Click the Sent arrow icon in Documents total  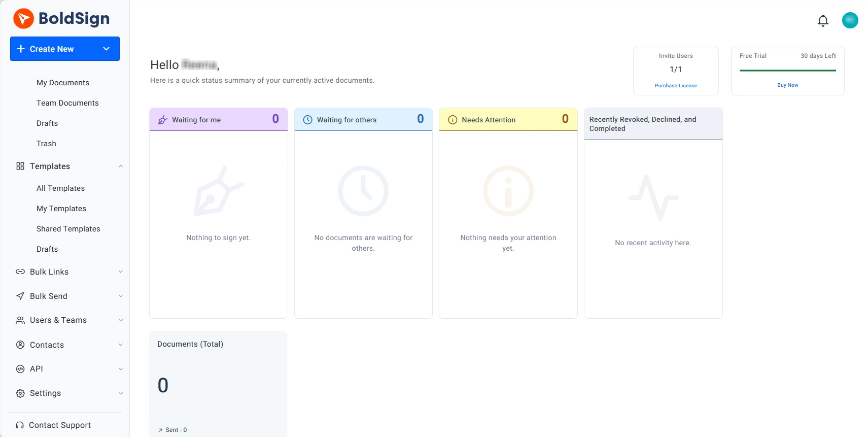(160, 430)
